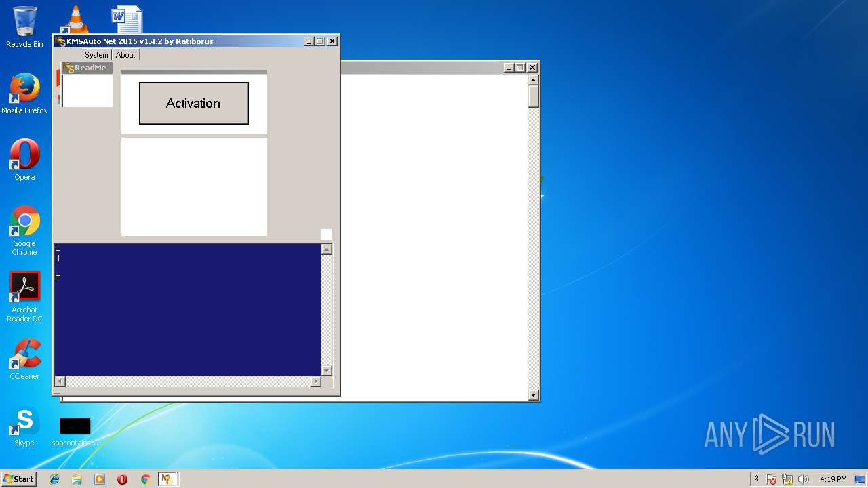Click the volume speaker tray icon
Image resolution: width=868 pixels, height=488 pixels.
tap(804, 479)
